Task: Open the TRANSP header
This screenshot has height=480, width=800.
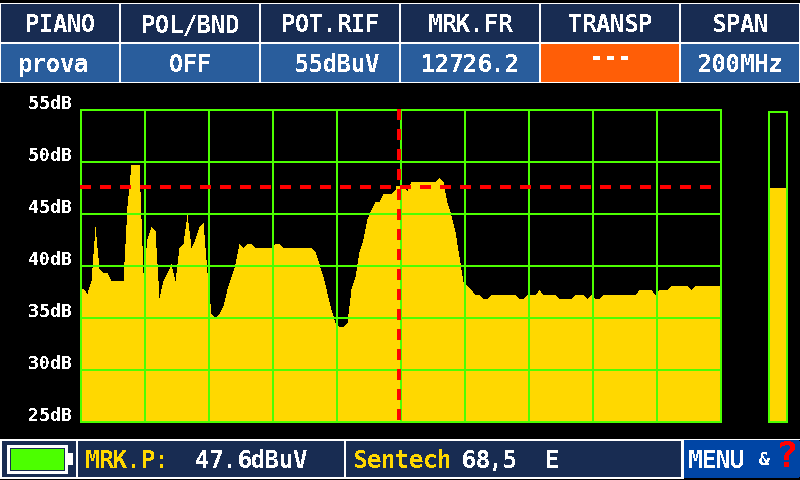Action: coord(610,23)
